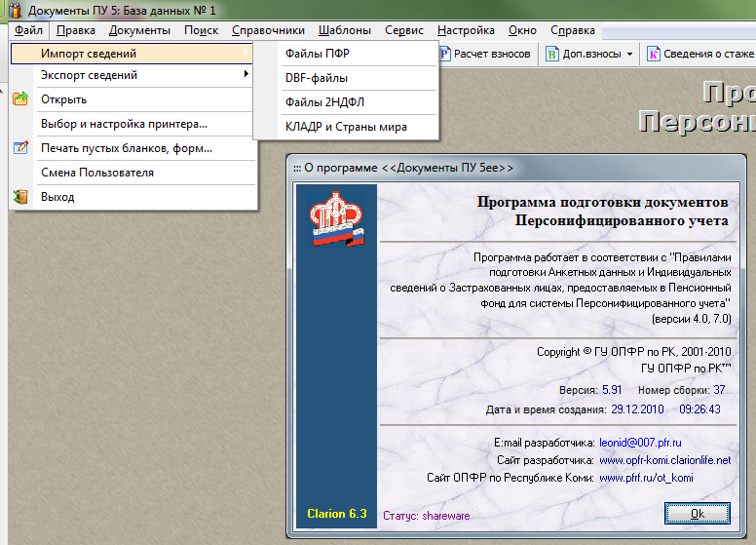This screenshot has height=545, width=756.
Task: Select DBF-файлы import option
Action: coord(317,78)
